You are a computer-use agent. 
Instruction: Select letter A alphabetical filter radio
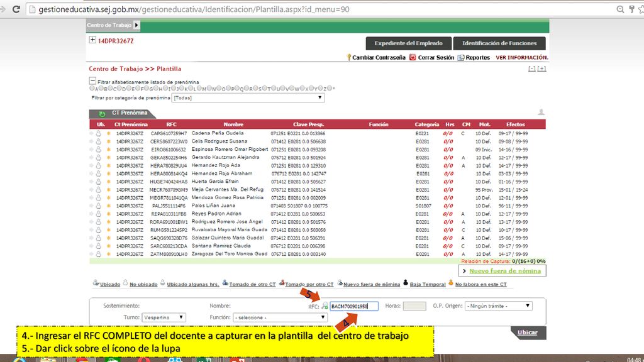[92, 88]
